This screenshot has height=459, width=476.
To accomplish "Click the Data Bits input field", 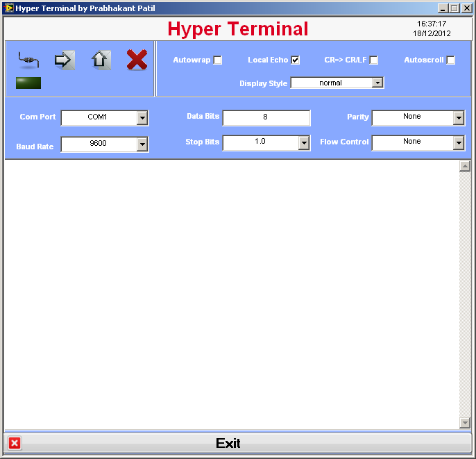I will click(x=266, y=117).
